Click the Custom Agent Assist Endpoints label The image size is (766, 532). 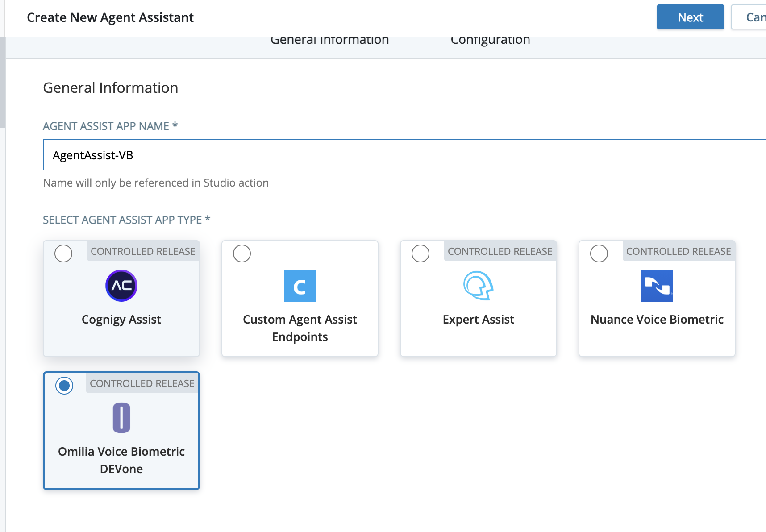[300, 328]
